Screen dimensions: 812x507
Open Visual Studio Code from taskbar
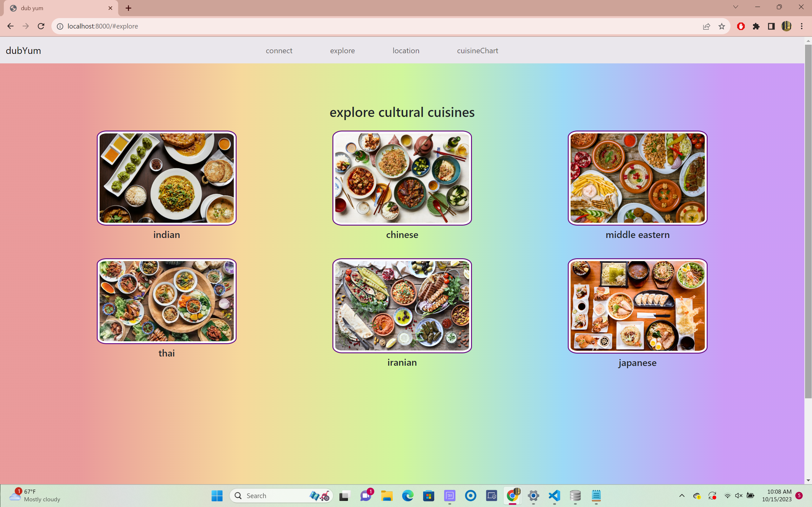pos(554,495)
